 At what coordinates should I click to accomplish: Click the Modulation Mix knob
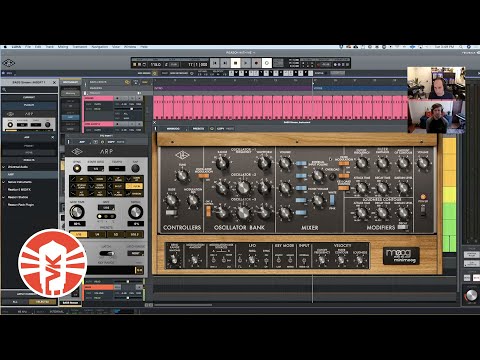pyautogui.click(x=193, y=200)
